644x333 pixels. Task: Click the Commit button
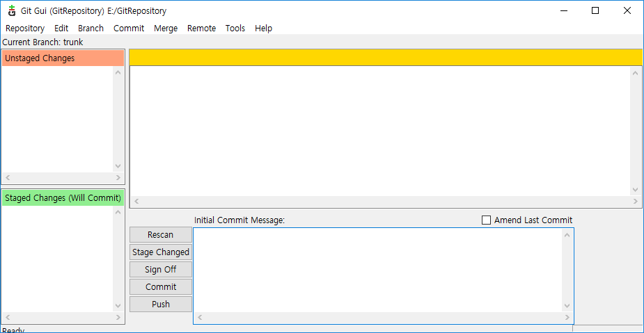click(x=161, y=287)
